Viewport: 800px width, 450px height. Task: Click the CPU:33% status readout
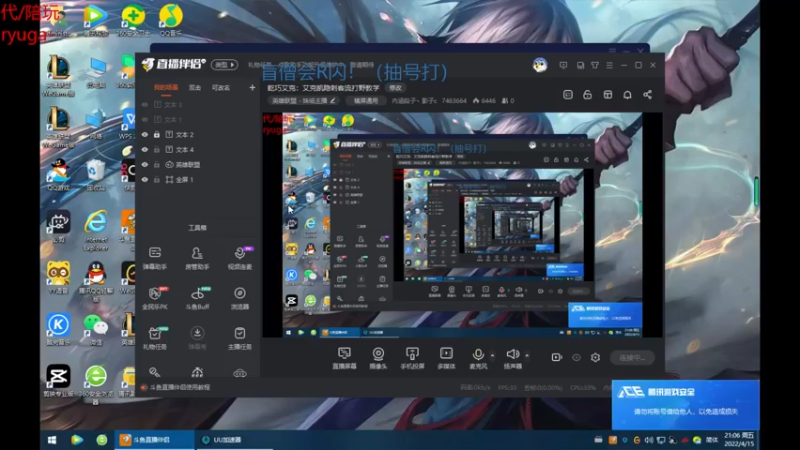click(583, 388)
